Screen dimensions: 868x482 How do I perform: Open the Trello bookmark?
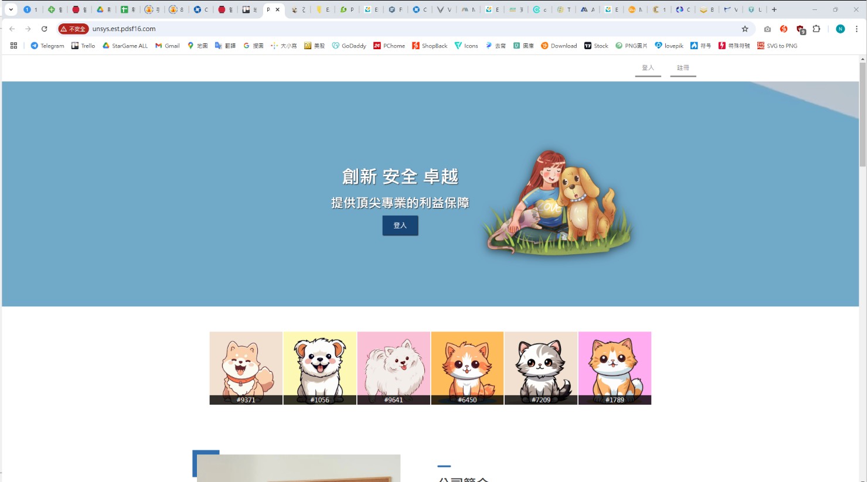pos(83,46)
